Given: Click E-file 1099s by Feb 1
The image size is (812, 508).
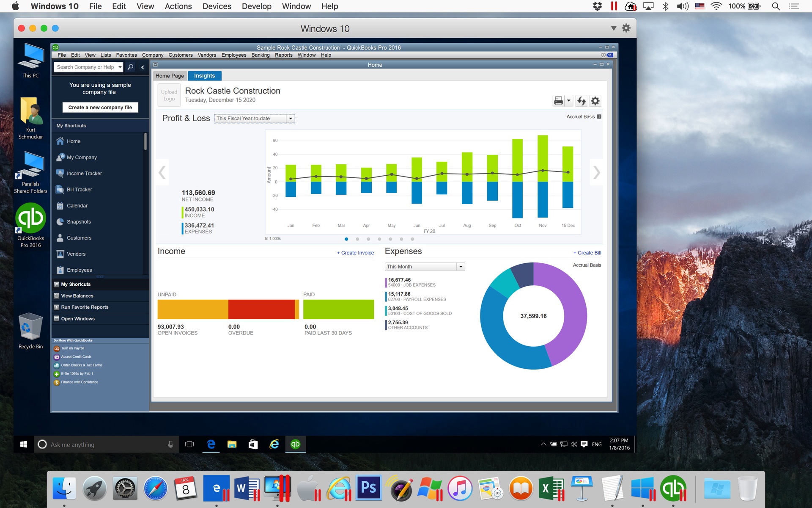Looking at the screenshot, I should click(73, 374).
